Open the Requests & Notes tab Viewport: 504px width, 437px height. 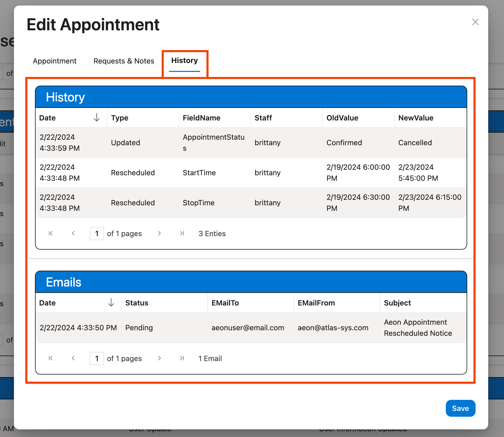click(123, 61)
